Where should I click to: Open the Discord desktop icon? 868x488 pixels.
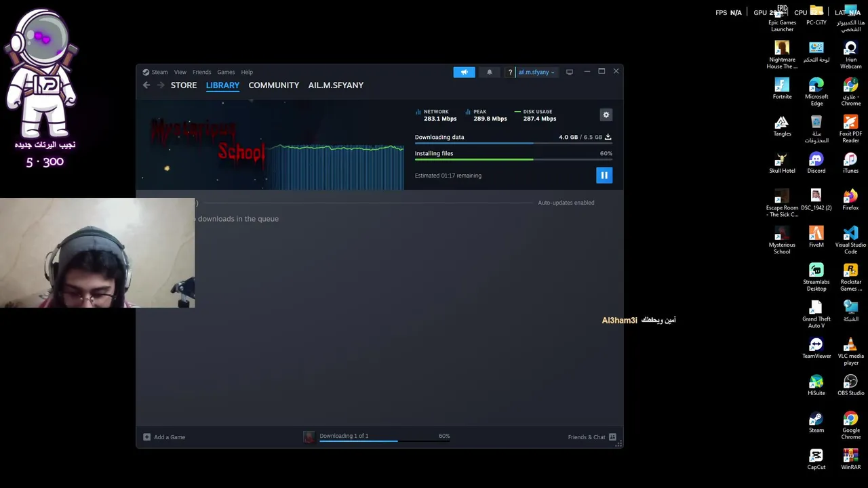point(816,163)
